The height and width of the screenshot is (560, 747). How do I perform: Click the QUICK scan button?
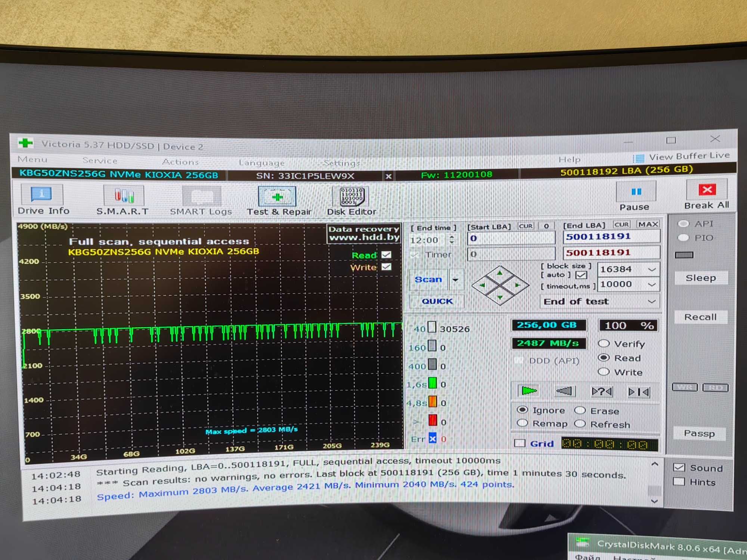[x=437, y=301]
